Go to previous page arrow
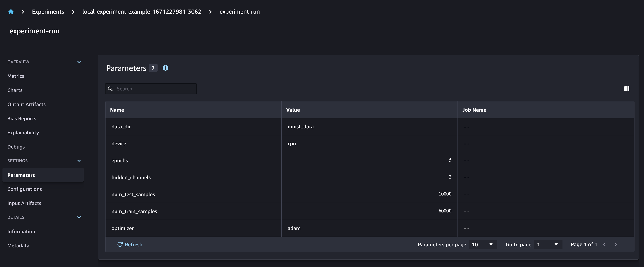 [604, 244]
